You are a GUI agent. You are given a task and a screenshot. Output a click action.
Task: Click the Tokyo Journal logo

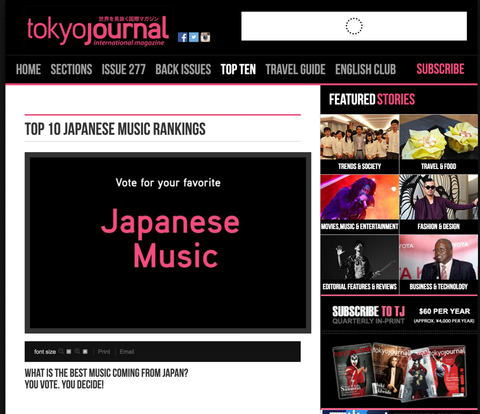point(98,31)
